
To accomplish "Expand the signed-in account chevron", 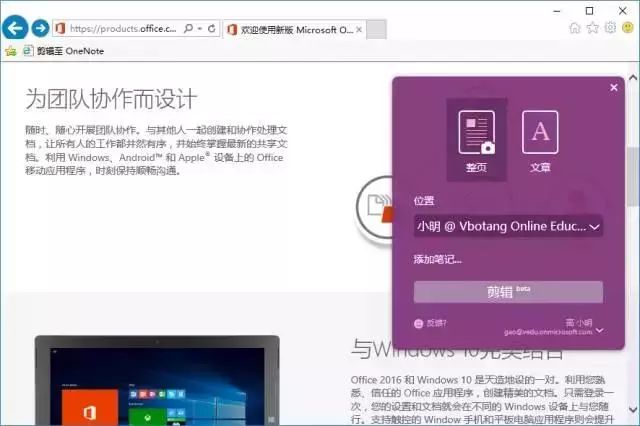I will pos(599,331).
